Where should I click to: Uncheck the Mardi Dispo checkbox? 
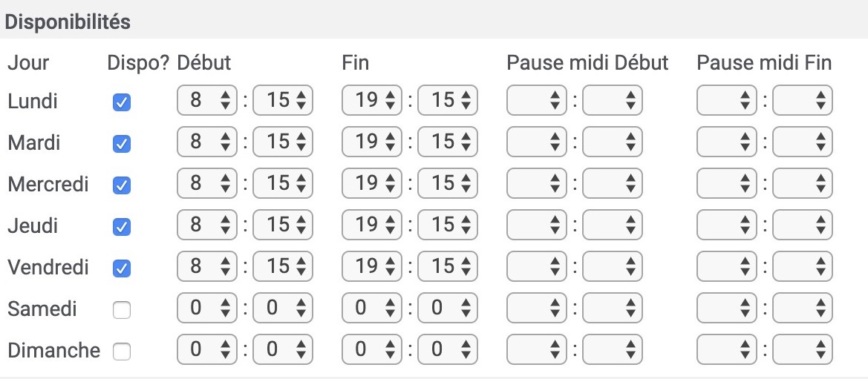click(122, 144)
